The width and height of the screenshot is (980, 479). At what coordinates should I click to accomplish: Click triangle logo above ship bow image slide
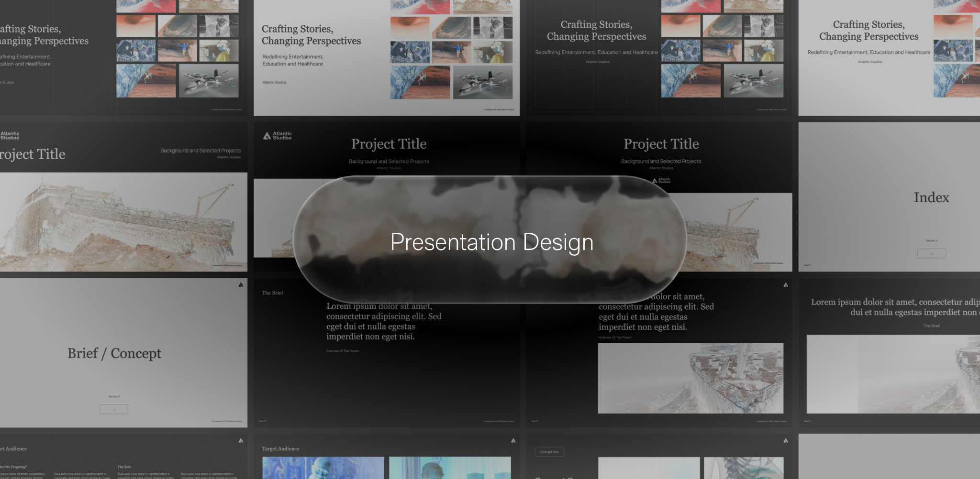pyautogui.click(x=786, y=284)
